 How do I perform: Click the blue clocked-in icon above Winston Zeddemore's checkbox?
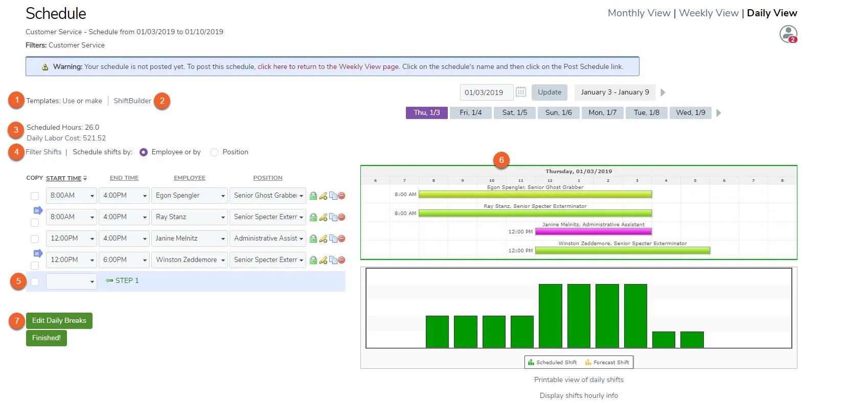point(37,253)
